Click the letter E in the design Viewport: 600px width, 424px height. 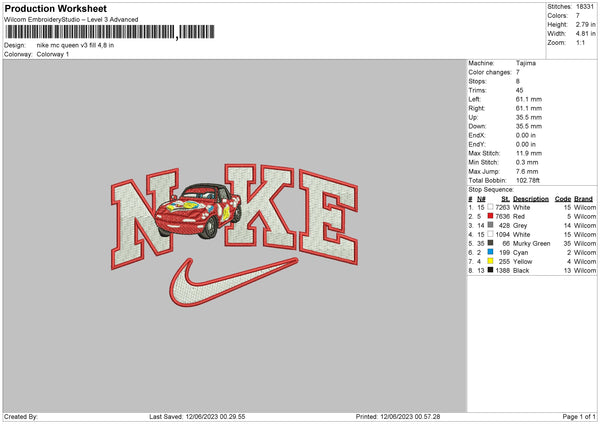(x=329, y=217)
